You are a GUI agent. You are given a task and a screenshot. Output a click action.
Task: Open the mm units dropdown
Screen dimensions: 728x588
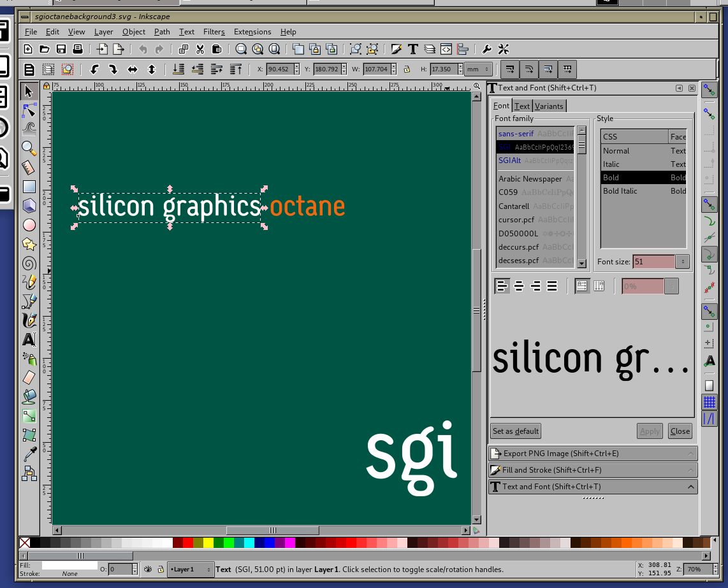(478, 69)
